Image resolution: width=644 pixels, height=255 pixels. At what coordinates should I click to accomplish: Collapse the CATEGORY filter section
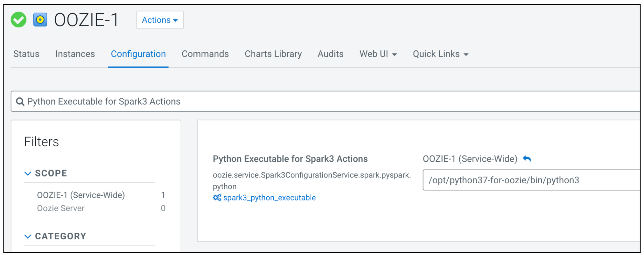[x=28, y=236]
